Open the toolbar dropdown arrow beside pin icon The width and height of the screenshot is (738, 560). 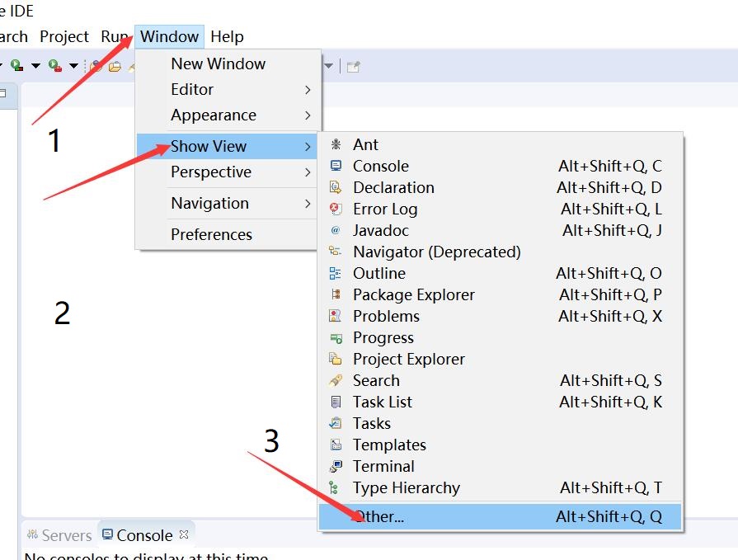[328, 66]
